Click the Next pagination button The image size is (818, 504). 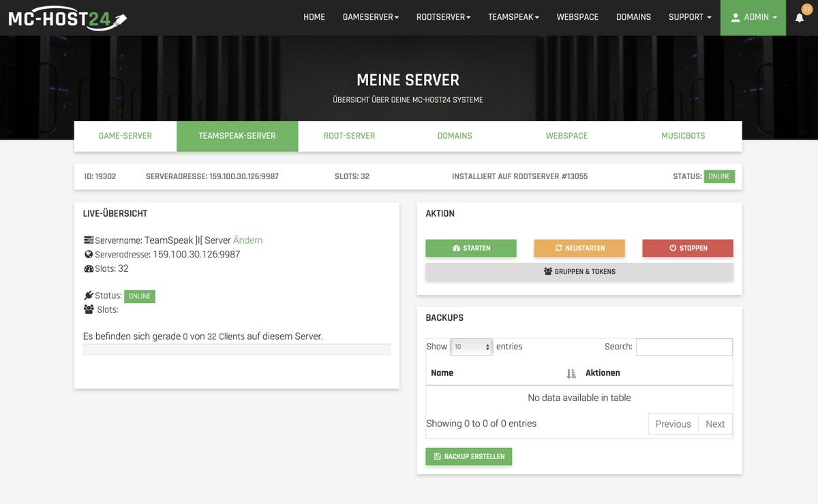click(715, 424)
